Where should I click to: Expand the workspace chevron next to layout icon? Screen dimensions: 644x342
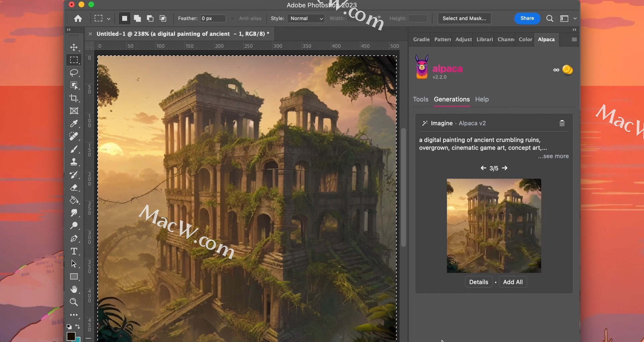coord(575,18)
